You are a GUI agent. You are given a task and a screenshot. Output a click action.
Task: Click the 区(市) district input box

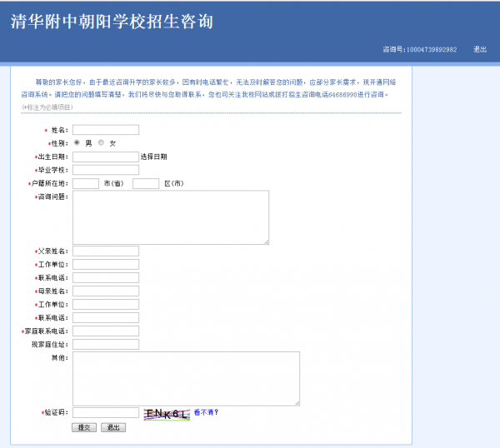(146, 183)
